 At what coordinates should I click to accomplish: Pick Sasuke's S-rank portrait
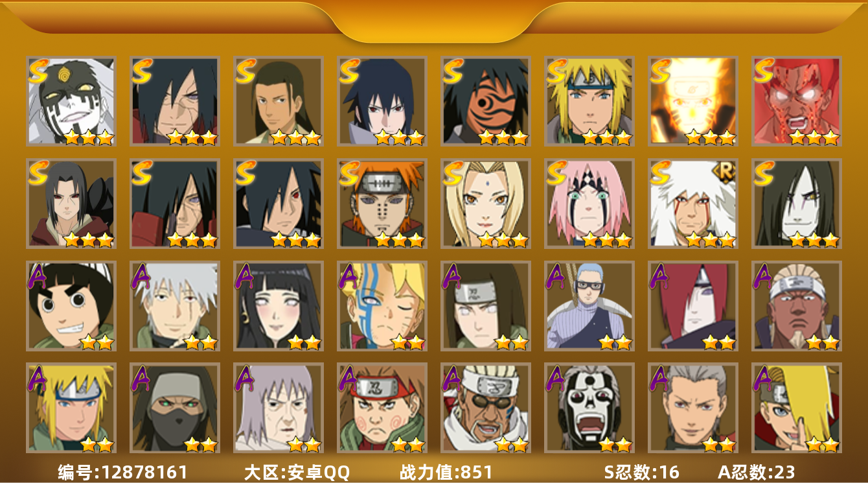pos(382,100)
